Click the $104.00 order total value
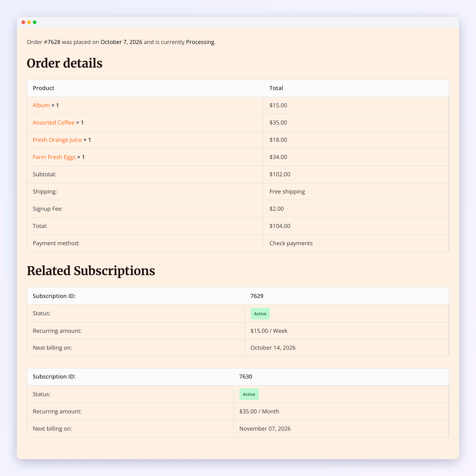Image resolution: width=476 pixels, height=476 pixels. [x=280, y=226]
